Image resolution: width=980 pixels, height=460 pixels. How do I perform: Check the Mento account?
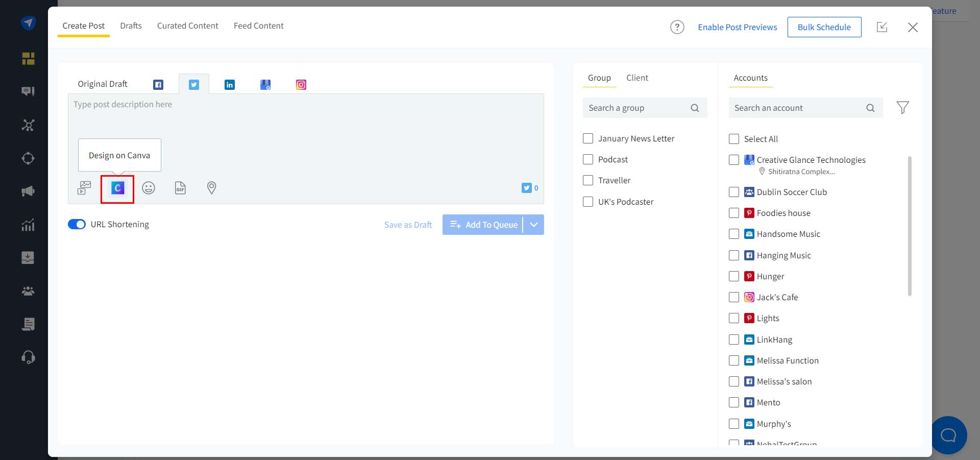734,402
